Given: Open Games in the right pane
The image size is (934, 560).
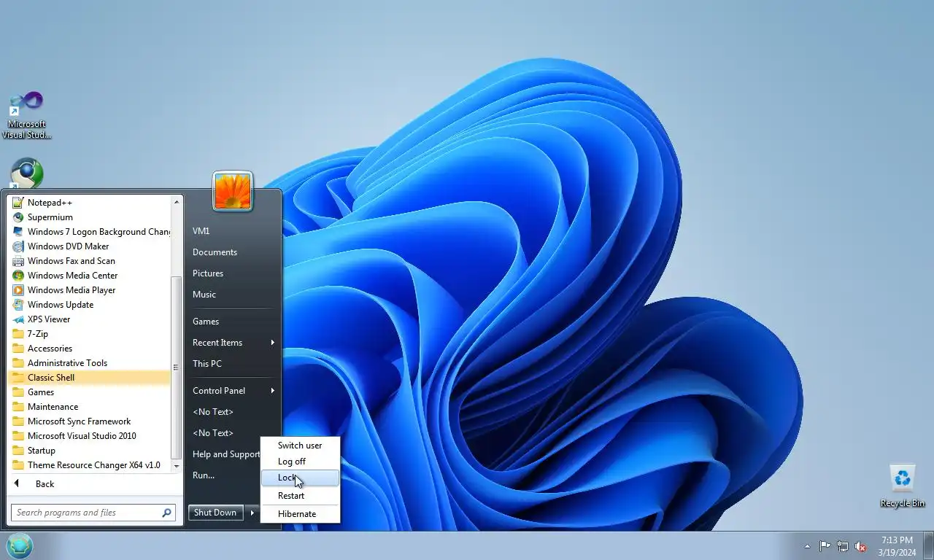Looking at the screenshot, I should point(232,321).
